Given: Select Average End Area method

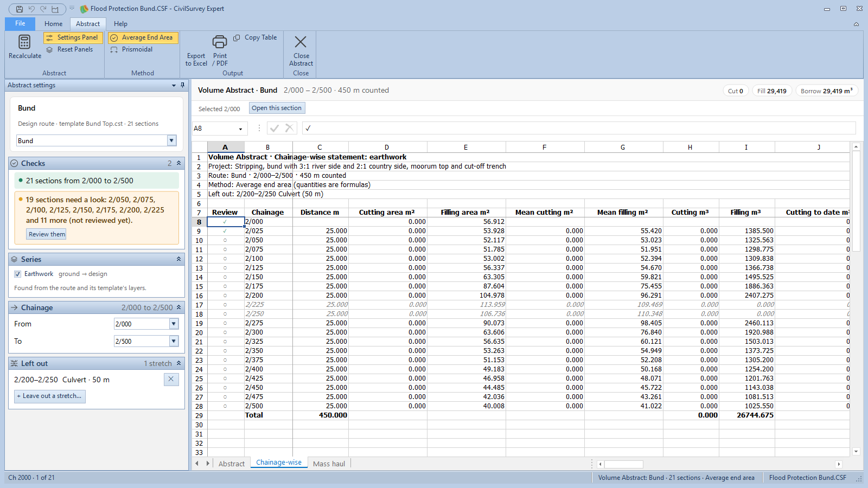Looking at the screenshot, I should click(143, 37).
